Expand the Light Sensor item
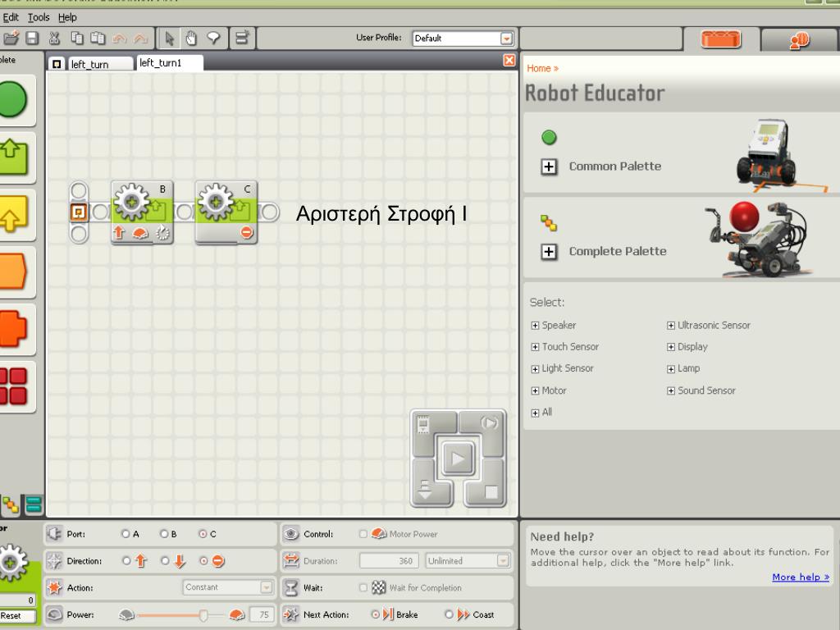Viewport: 840px width, 630px height. [535, 369]
